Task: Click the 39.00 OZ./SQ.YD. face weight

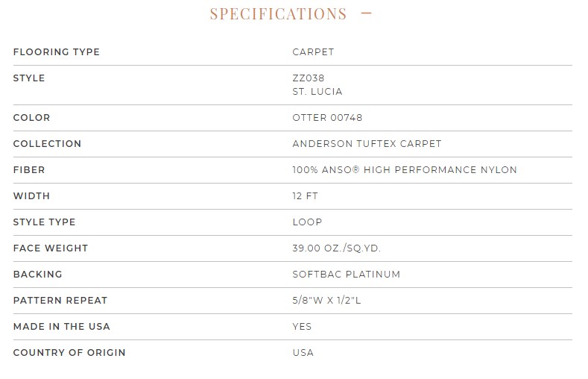Action: pos(336,248)
